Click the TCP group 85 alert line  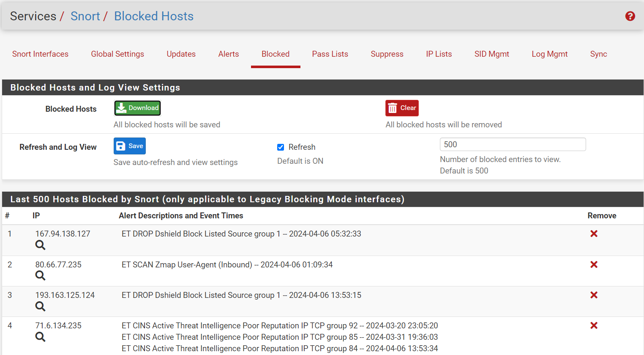pos(280,337)
